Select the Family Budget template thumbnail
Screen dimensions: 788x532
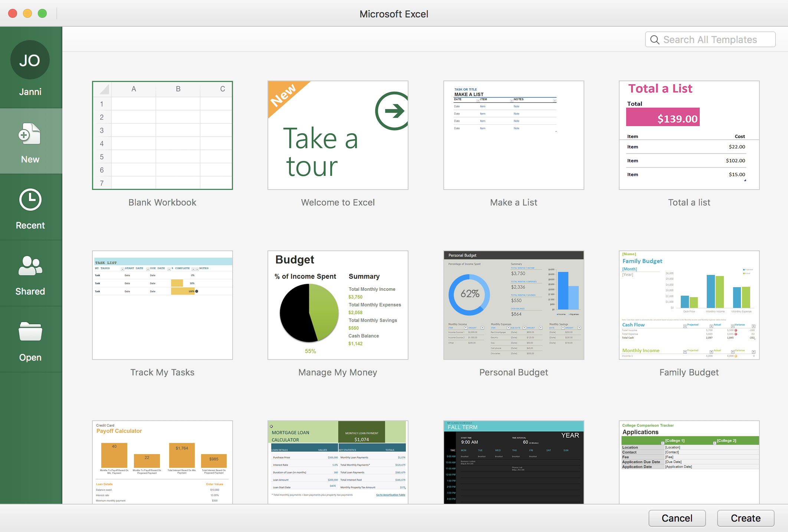[689, 305]
